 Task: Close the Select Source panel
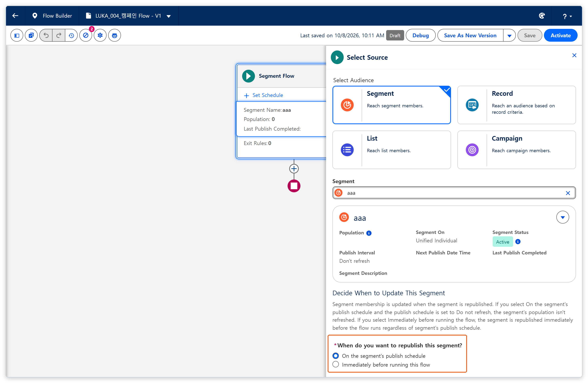point(574,55)
